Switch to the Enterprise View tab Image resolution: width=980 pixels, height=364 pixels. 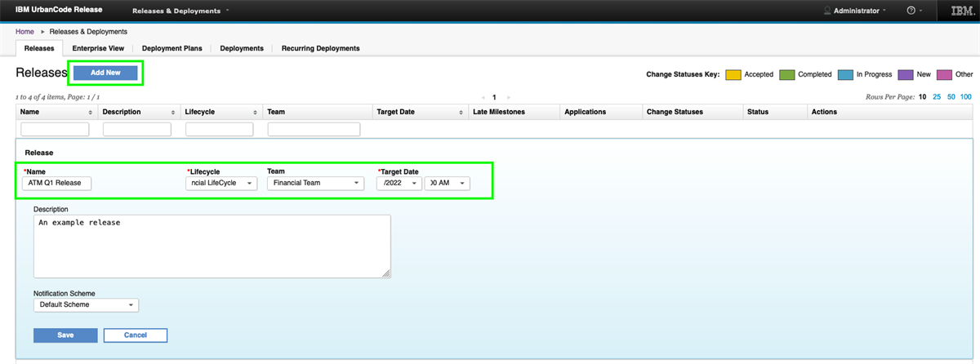(98, 48)
